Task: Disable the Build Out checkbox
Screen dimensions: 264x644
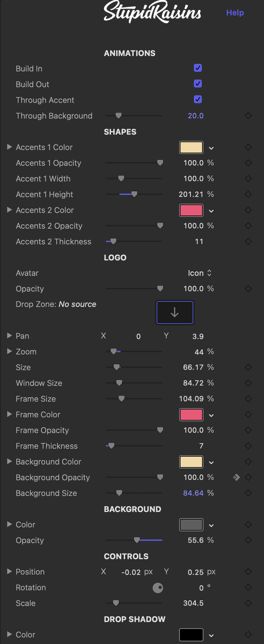Action: coord(198,84)
